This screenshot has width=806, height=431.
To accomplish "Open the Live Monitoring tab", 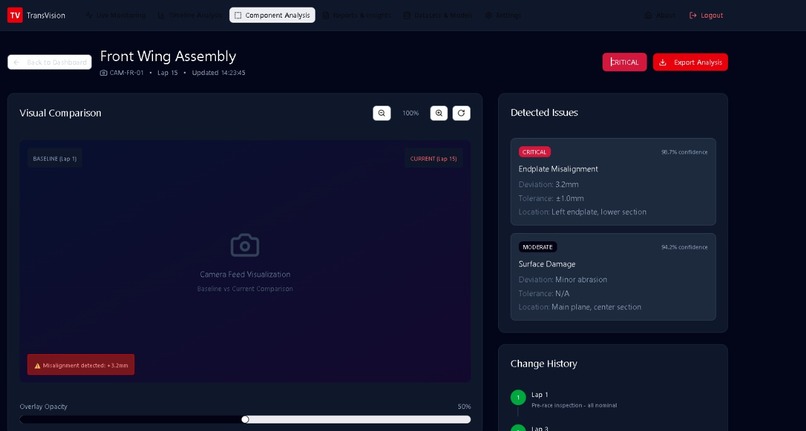I will [116, 15].
